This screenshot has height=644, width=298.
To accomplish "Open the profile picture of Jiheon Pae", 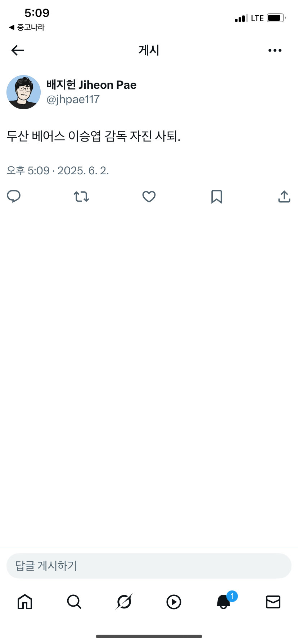I will [x=23, y=92].
